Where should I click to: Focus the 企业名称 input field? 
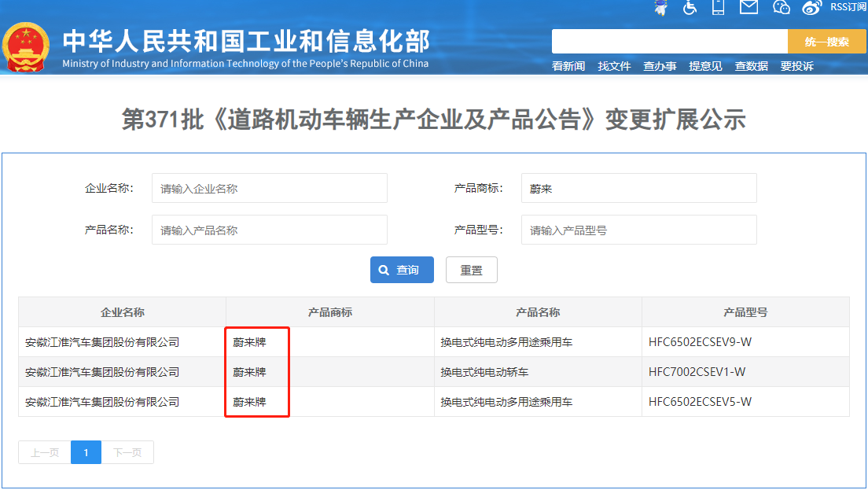[x=269, y=189]
